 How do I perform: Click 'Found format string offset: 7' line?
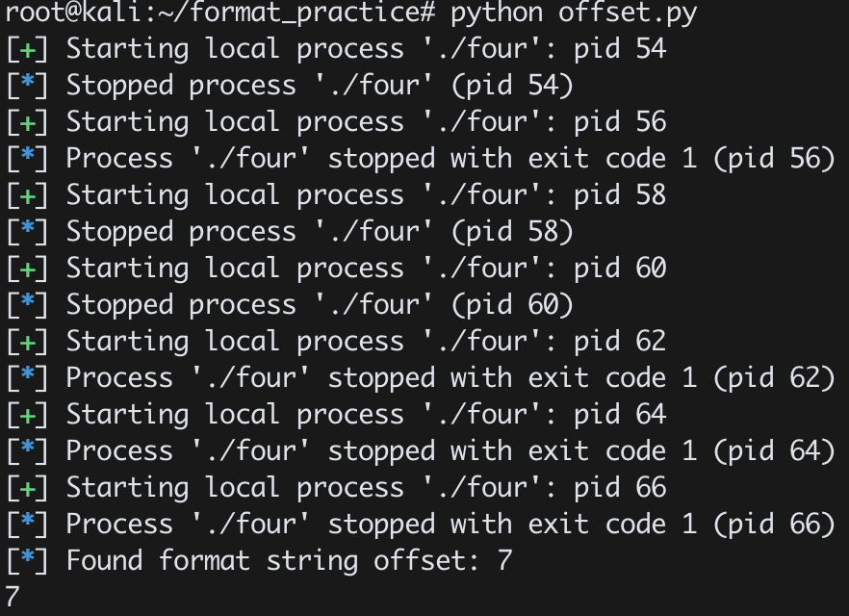click(260, 560)
